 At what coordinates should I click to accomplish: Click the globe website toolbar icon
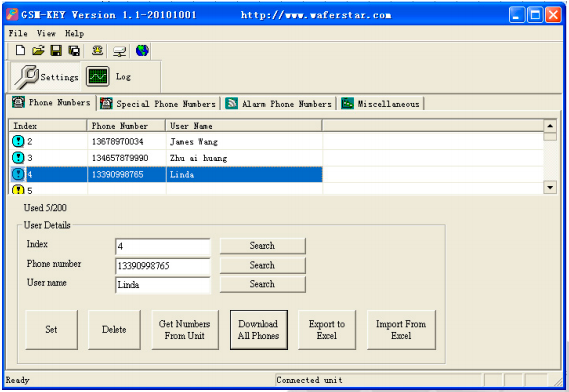coord(142,50)
